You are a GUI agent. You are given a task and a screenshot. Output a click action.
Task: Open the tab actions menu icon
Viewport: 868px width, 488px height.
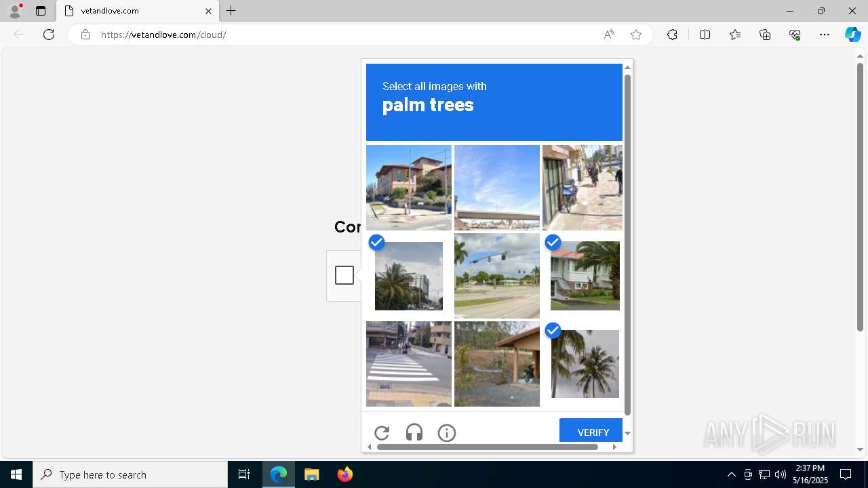[41, 11]
